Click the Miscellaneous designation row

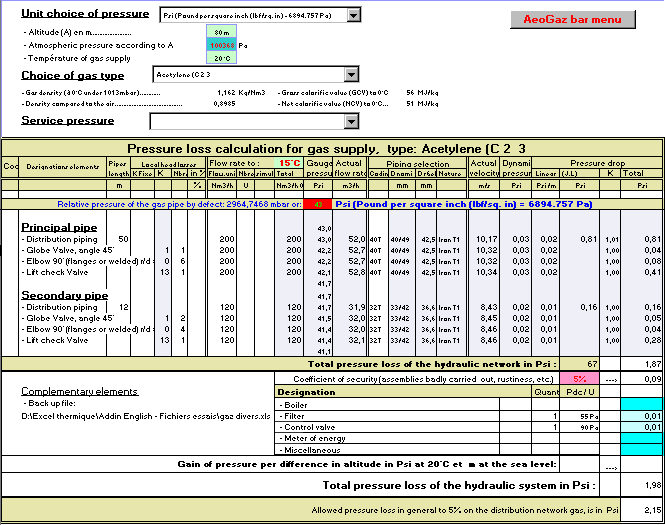[387, 450]
